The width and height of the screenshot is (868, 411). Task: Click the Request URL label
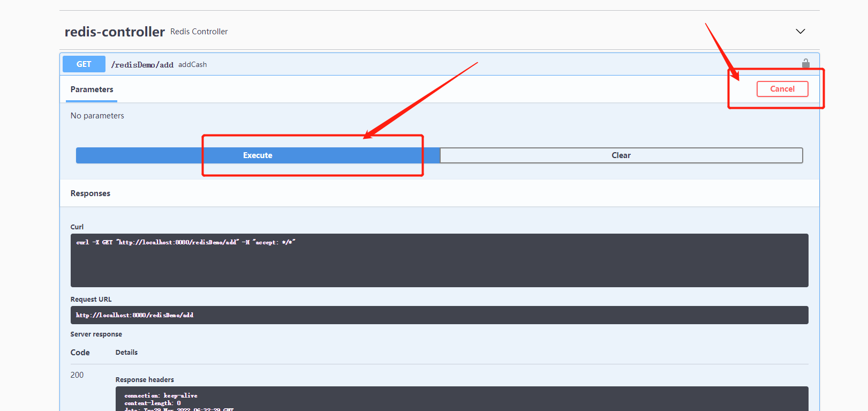click(91, 300)
